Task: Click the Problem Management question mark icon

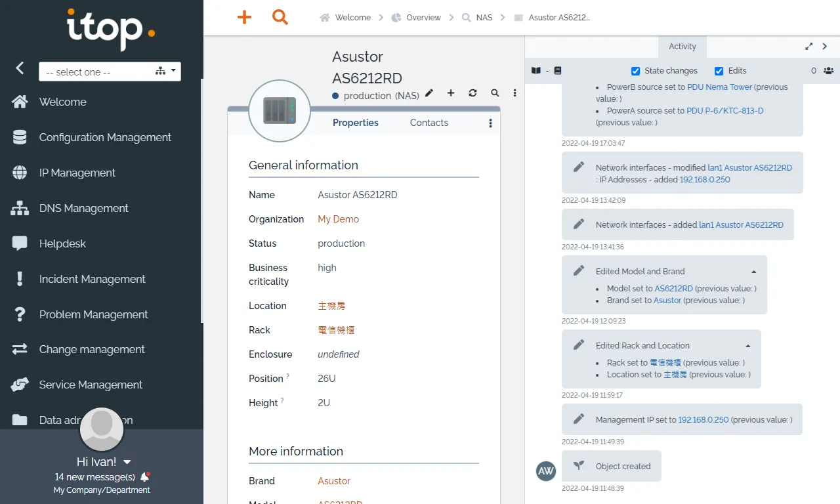Action: tap(20, 314)
